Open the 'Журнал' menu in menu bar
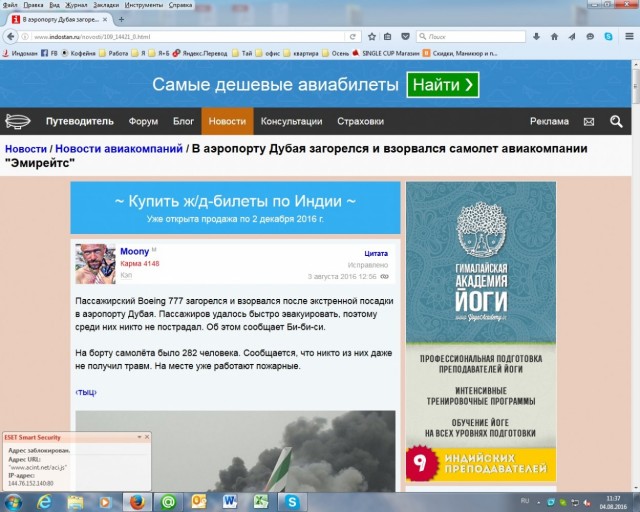Viewport: 640px width, 512px height. point(77,5)
